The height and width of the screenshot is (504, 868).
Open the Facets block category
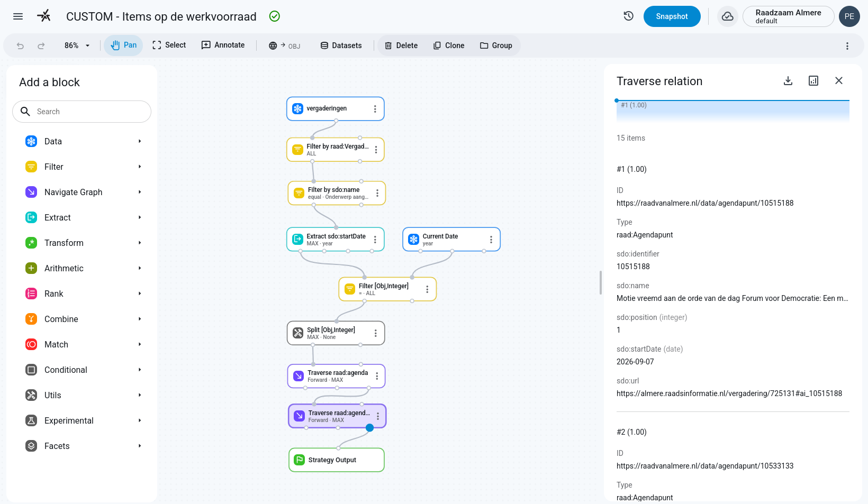(82, 446)
